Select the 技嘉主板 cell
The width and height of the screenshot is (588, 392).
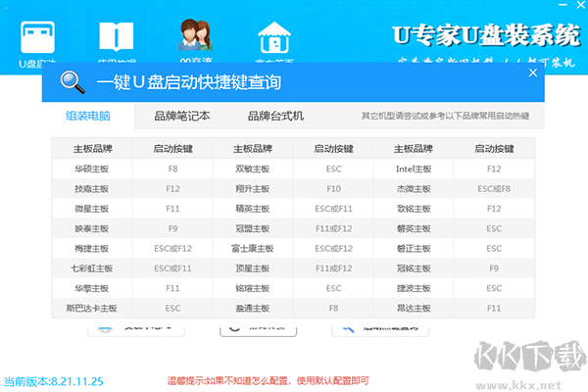point(92,189)
